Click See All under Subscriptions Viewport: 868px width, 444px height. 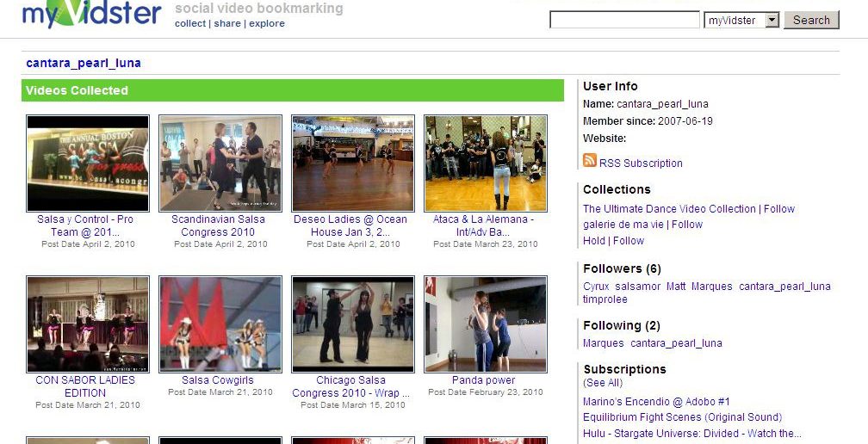coord(603,383)
